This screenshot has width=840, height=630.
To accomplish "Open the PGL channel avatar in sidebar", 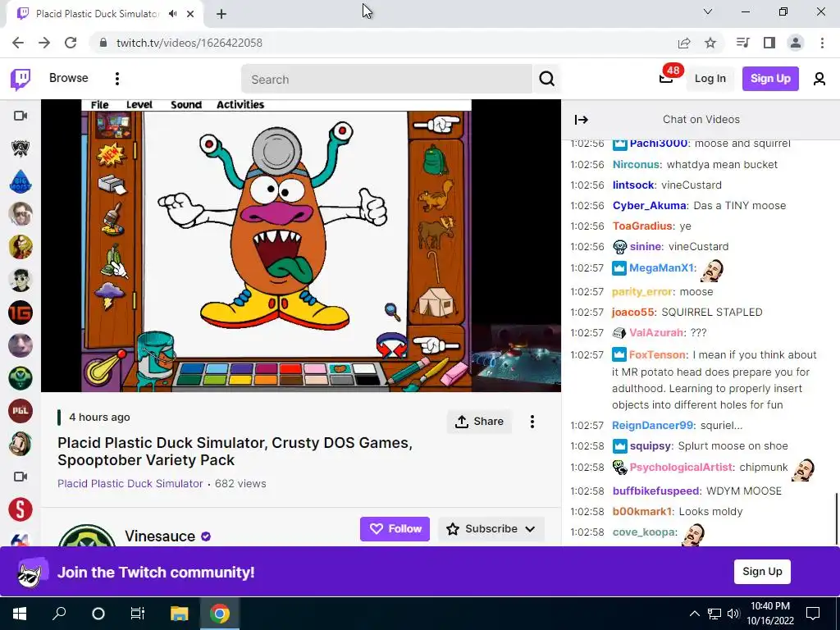I will pyautogui.click(x=21, y=411).
